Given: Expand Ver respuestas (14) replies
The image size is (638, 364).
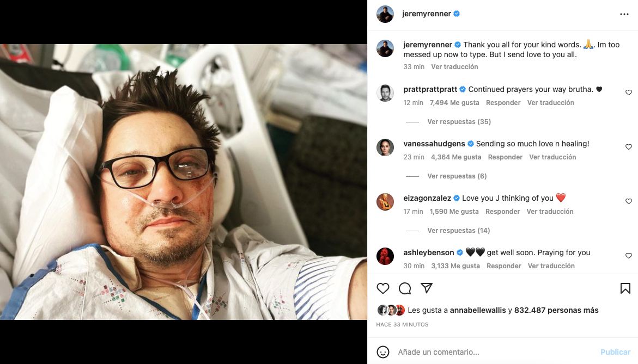Looking at the screenshot, I should (459, 230).
